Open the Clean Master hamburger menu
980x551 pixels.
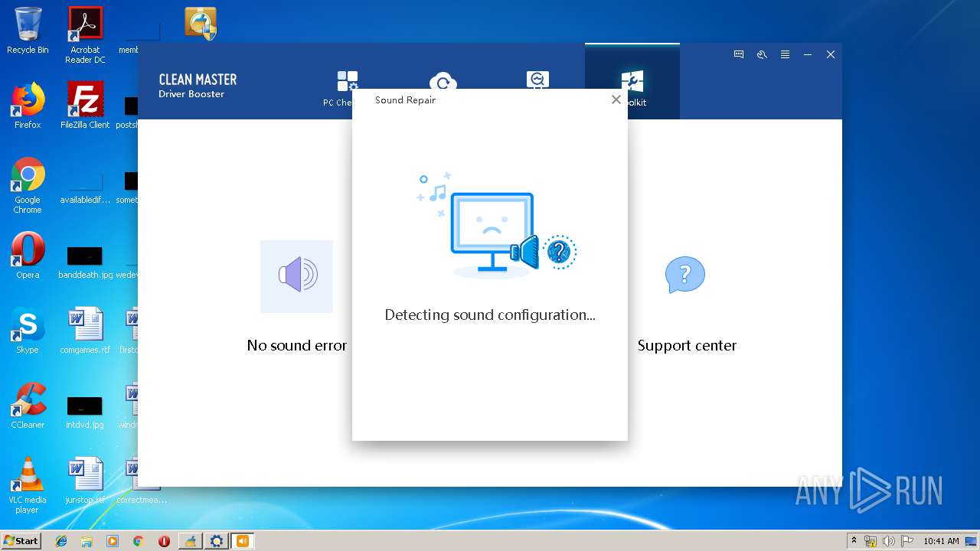pos(785,54)
